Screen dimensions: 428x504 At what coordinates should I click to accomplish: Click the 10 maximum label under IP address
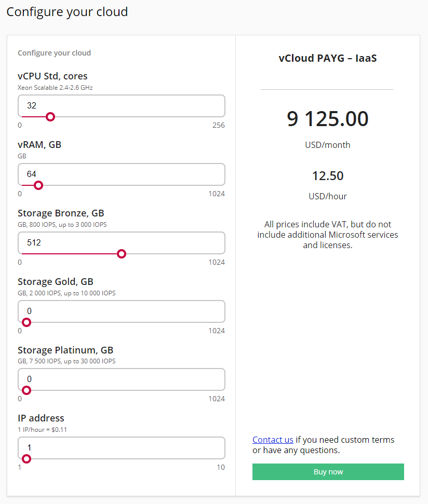(221, 467)
